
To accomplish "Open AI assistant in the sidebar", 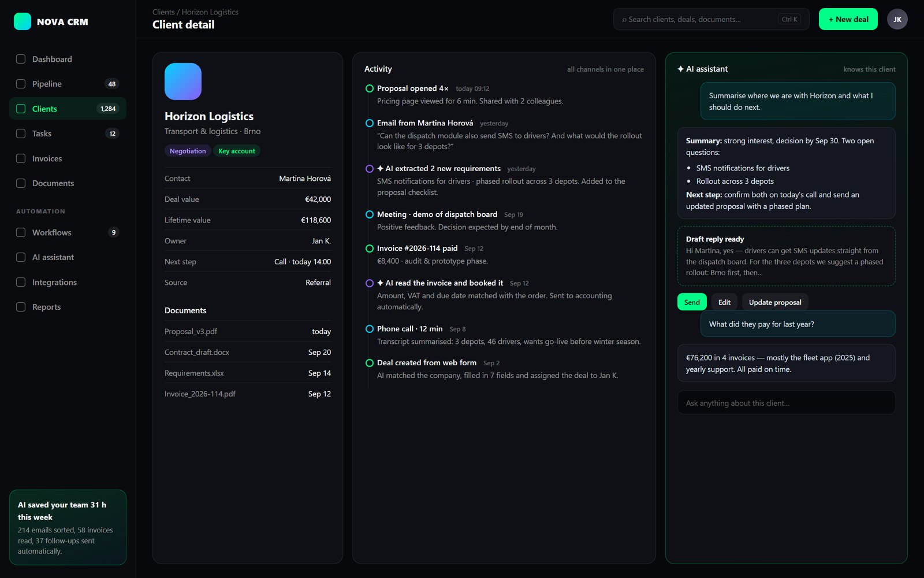I will [68, 257].
